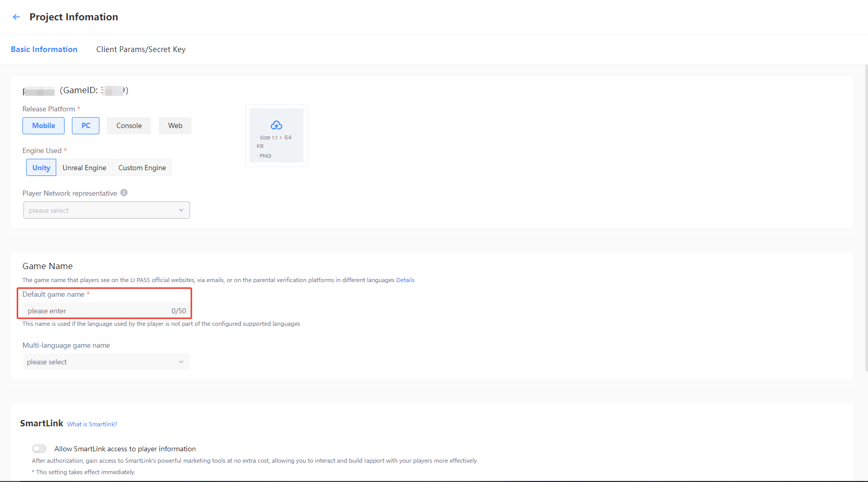
Task: Click the Default game name input field
Action: (96, 311)
